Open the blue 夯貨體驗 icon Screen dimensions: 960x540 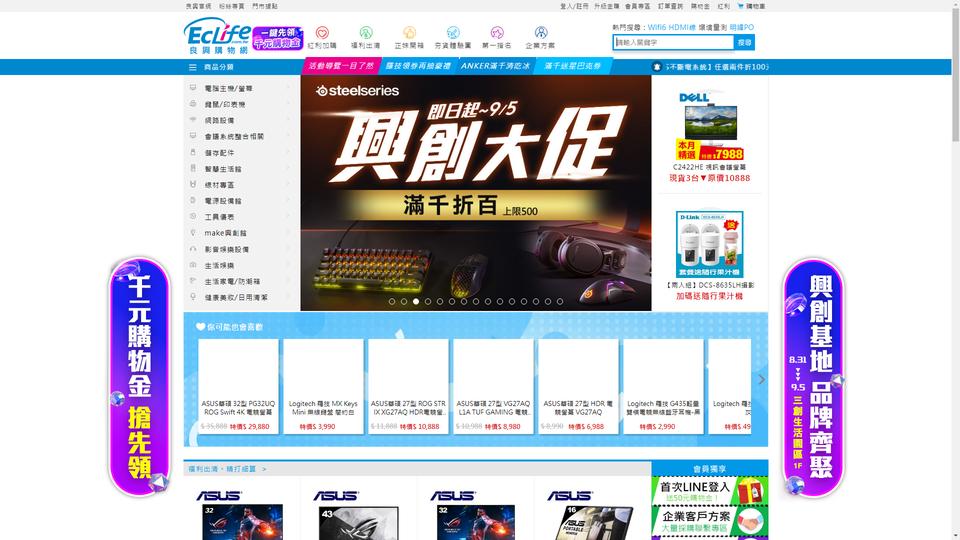tap(453, 32)
